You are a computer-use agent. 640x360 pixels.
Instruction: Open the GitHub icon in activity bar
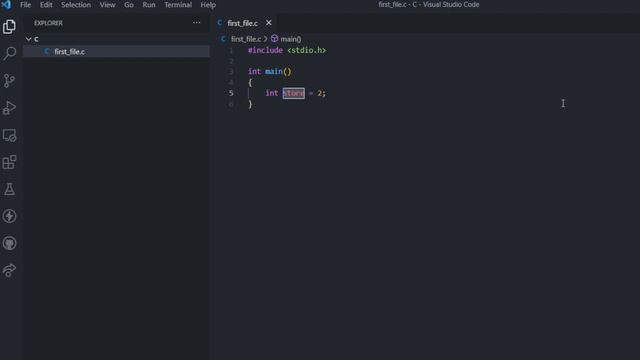coord(9,243)
